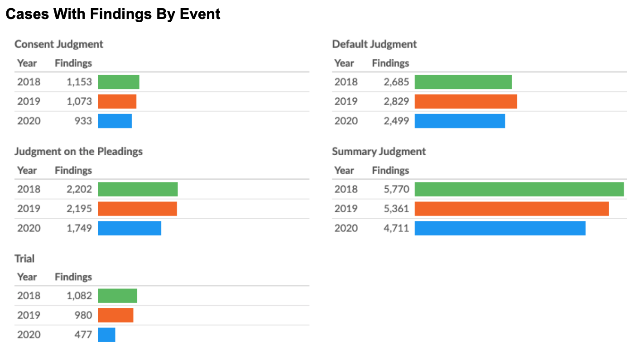Screen dimensions: 644x354
Task: Click the green 2018 Default Judgment bar
Action: (463, 82)
